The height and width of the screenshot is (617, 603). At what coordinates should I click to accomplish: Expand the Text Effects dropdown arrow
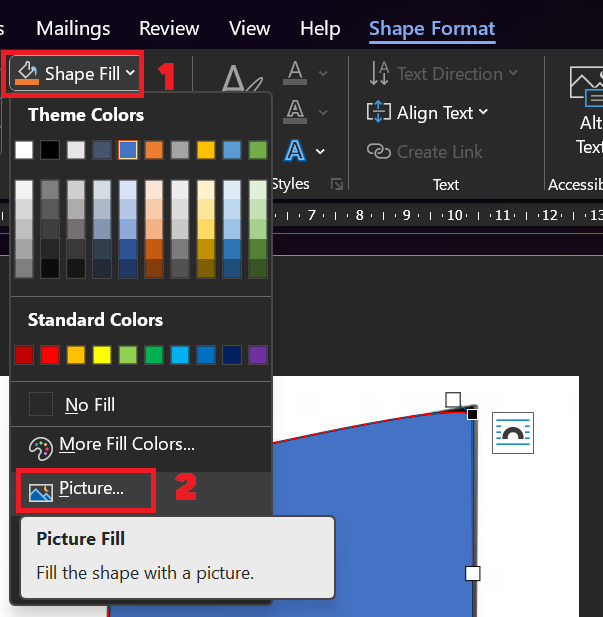(x=321, y=151)
